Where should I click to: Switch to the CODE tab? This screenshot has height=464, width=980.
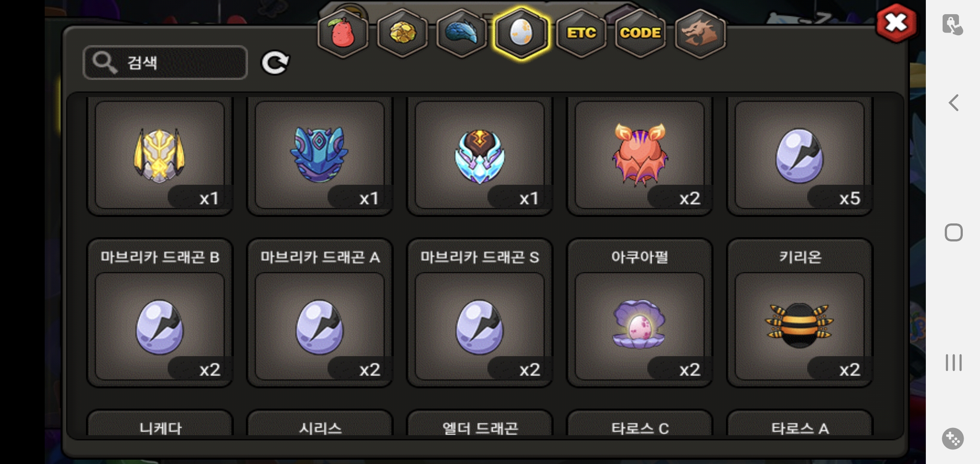(640, 34)
